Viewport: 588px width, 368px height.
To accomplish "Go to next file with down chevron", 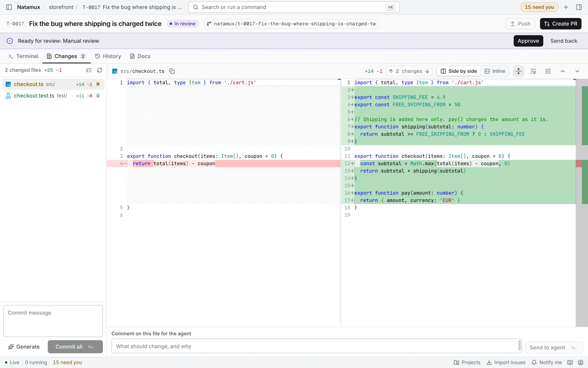I will (577, 71).
